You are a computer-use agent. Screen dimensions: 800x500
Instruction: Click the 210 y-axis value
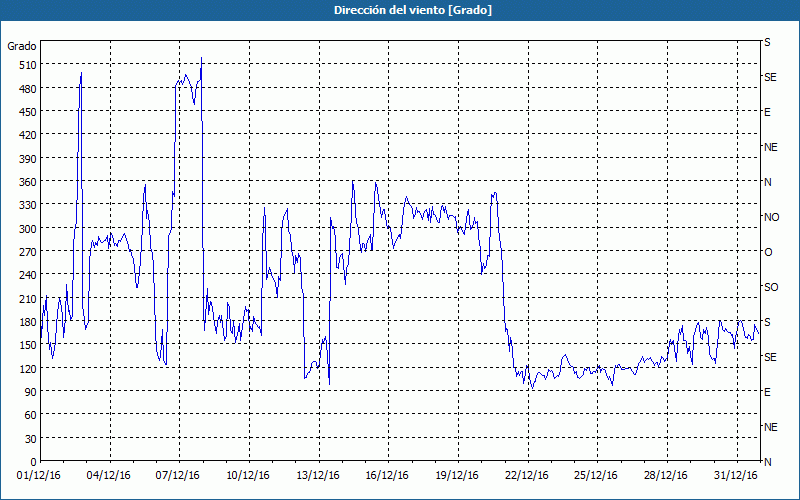tap(27, 299)
